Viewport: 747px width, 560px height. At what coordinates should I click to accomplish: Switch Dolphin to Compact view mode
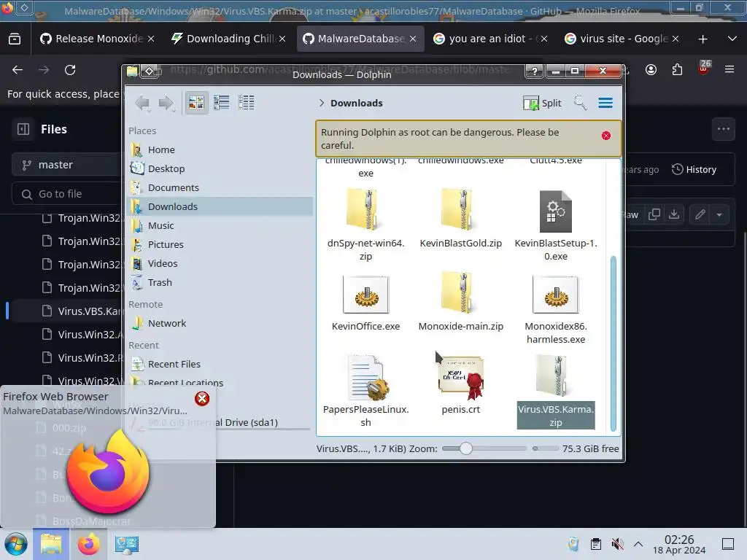[222, 102]
